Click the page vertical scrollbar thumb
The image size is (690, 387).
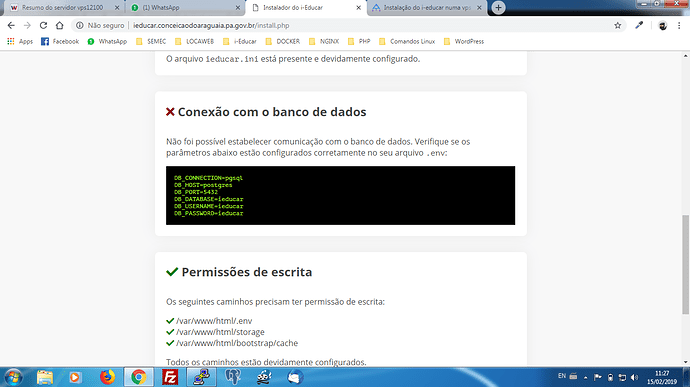(685, 265)
